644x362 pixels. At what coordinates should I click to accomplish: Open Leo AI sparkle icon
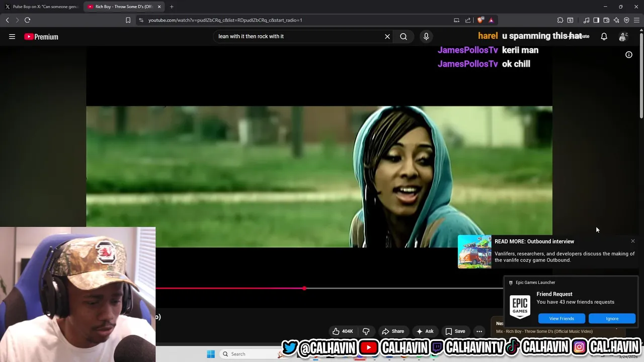tap(616, 20)
